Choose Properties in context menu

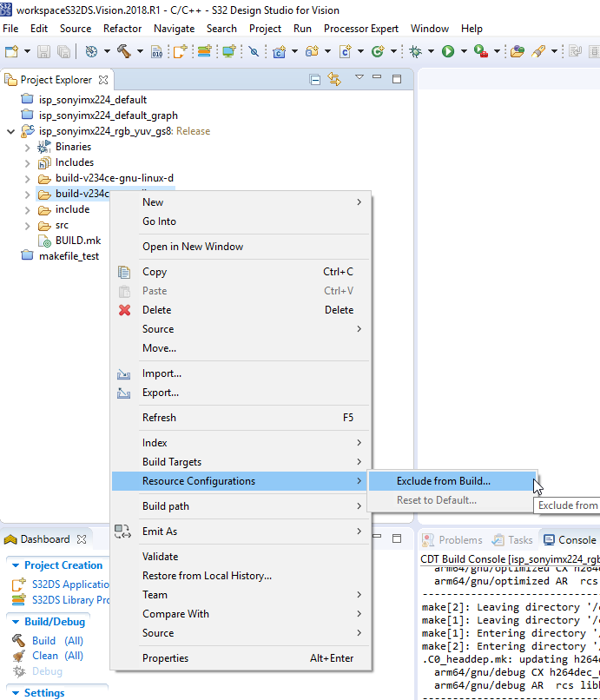241,658
